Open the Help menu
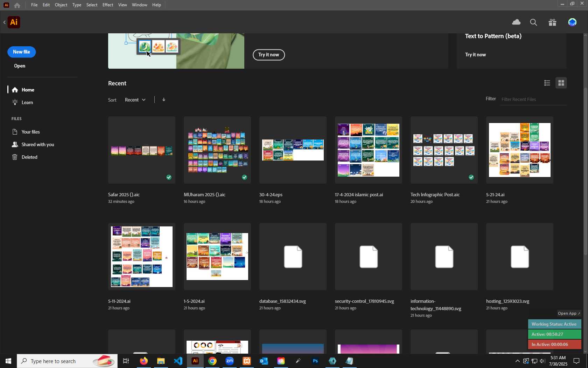Image resolution: width=588 pixels, height=368 pixels. pos(156,5)
